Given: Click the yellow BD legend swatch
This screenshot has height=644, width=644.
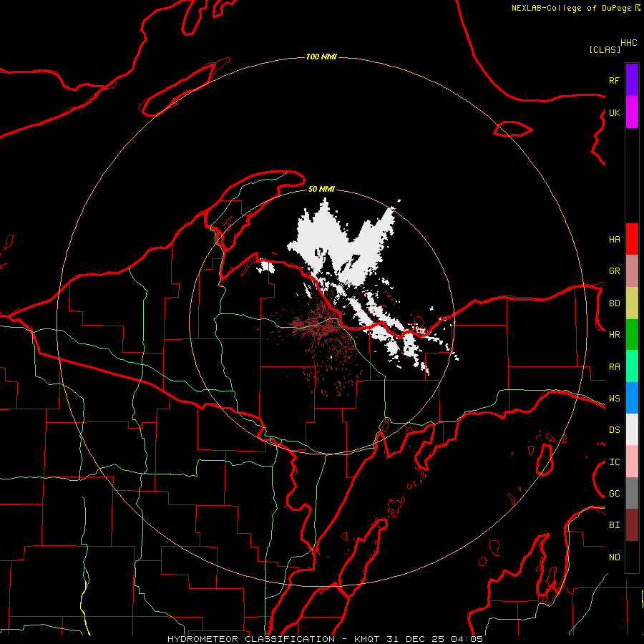Looking at the screenshot, I should (632, 303).
